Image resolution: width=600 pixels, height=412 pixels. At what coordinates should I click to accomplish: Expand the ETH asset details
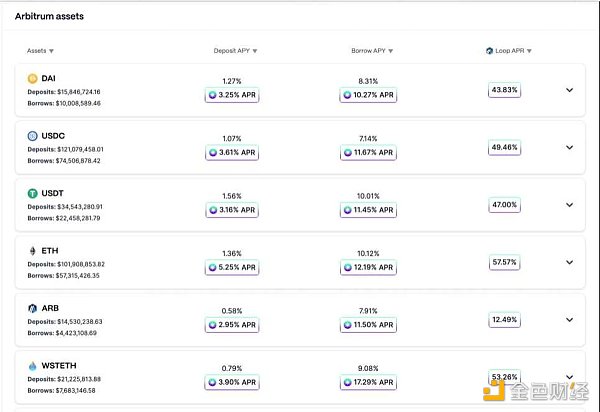[570, 262]
